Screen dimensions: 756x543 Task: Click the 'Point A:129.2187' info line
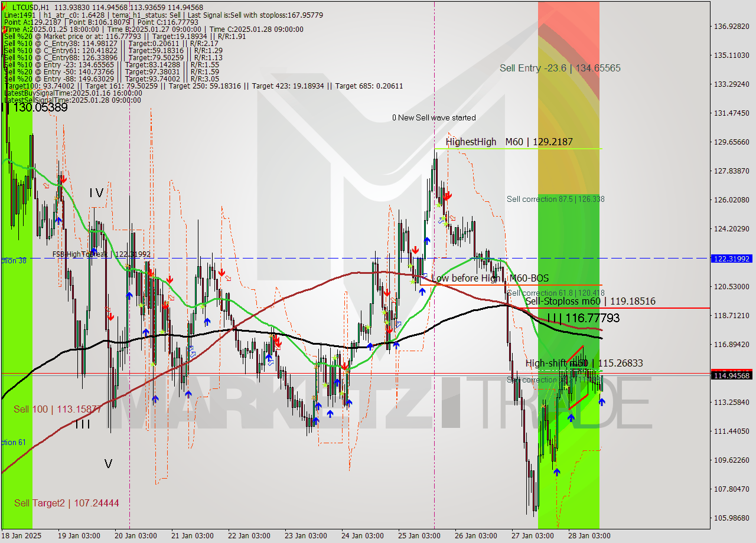click(x=101, y=22)
